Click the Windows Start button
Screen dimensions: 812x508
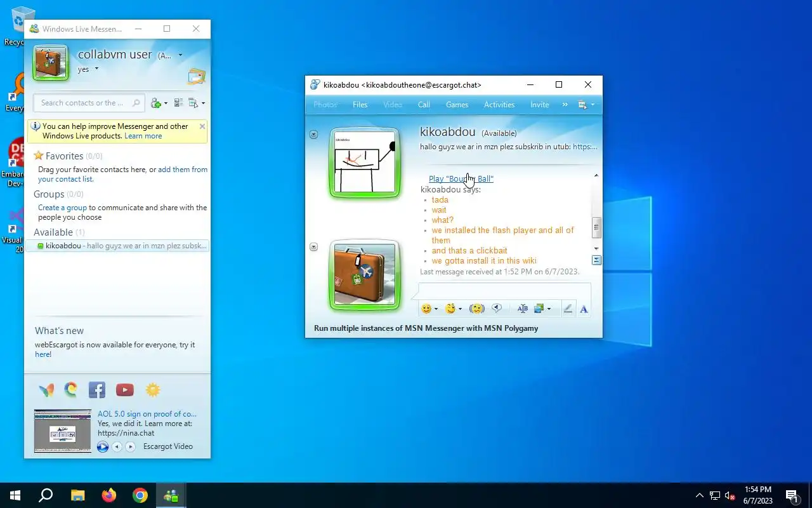15,495
